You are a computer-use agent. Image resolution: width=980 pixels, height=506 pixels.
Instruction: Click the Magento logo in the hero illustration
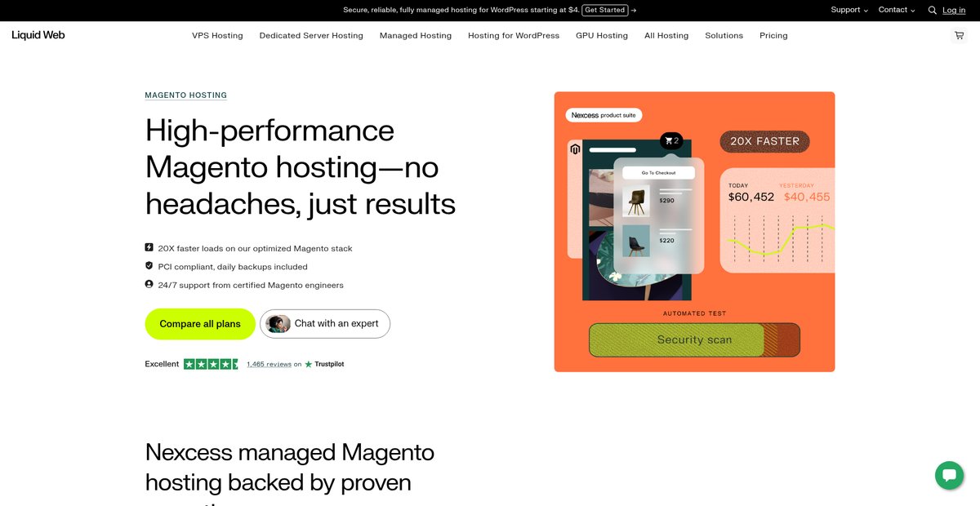pyautogui.click(x=575, y=149)
